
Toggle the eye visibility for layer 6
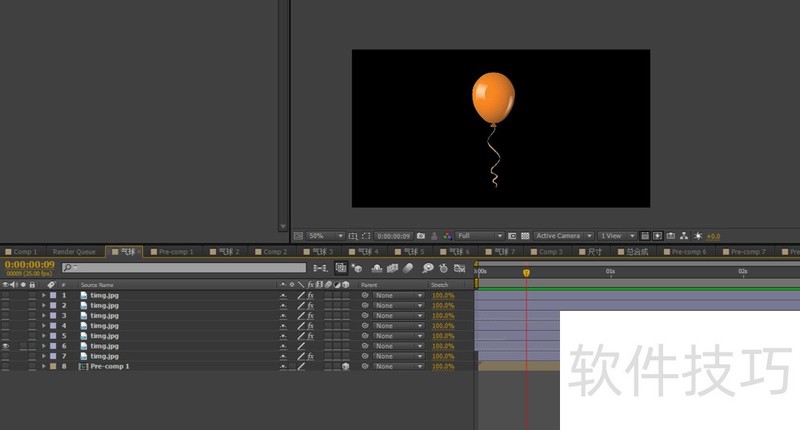6,346
